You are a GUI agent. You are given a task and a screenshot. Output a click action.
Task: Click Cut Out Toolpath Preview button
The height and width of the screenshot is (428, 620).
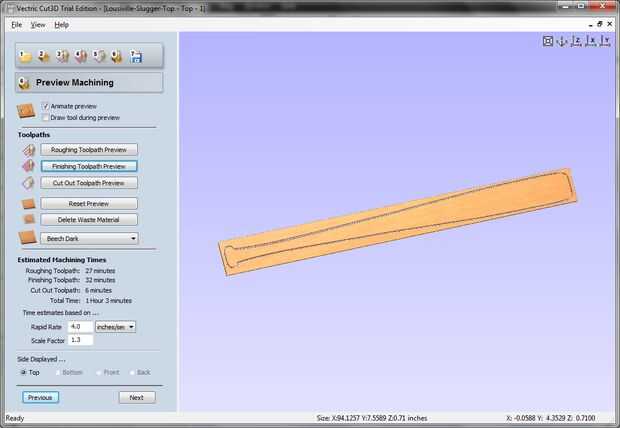(x=89, y=183)
